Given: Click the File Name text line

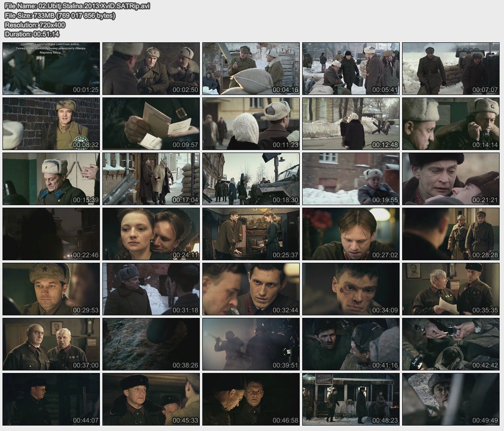Looking at the screenshot, I should [77, 6].
